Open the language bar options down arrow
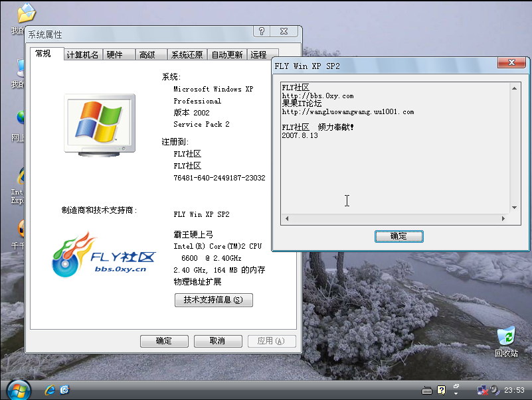 click(456, 394)
